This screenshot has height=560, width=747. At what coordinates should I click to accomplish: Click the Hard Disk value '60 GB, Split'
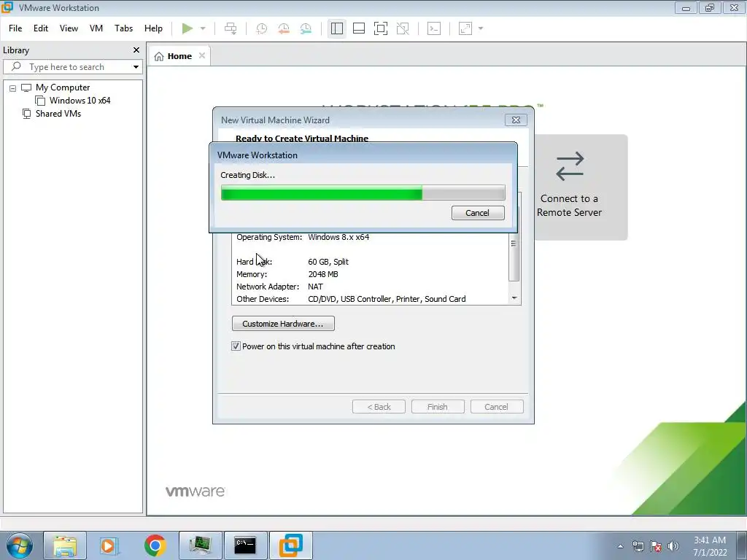[x=328, y=262]
